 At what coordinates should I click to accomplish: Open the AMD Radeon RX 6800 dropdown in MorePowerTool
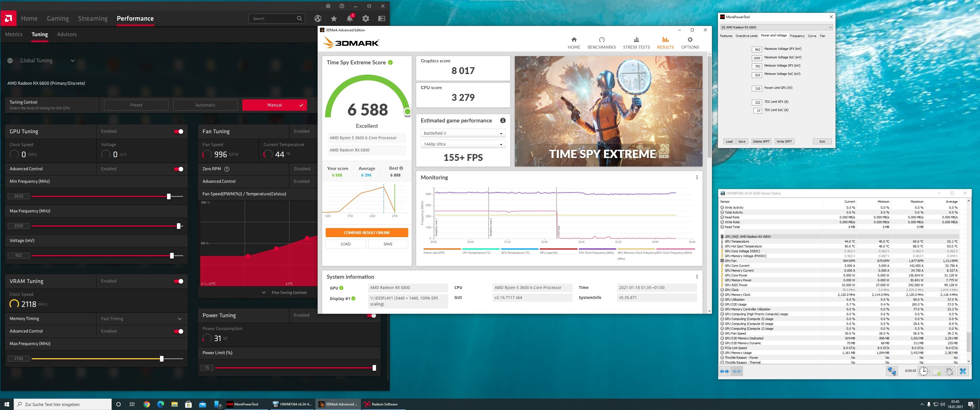click(x=776, y=27)
